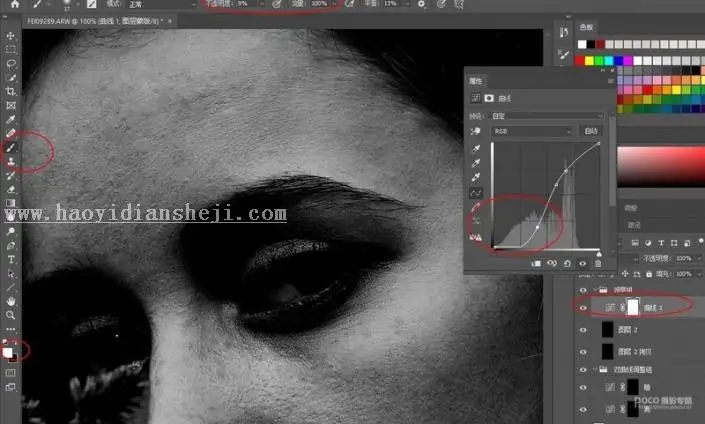Switch to the FEI09289.ARW document tab

[94, 21]
